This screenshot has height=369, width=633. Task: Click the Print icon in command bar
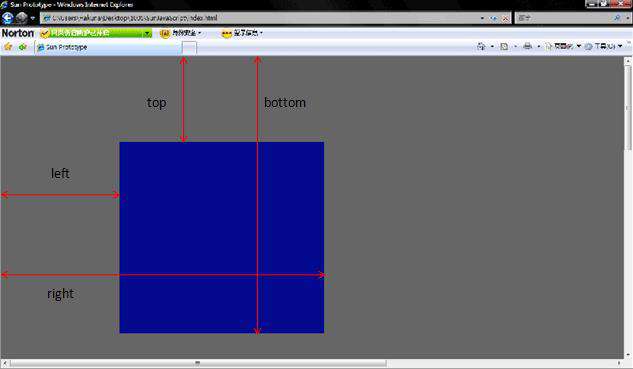click(527, 46)
